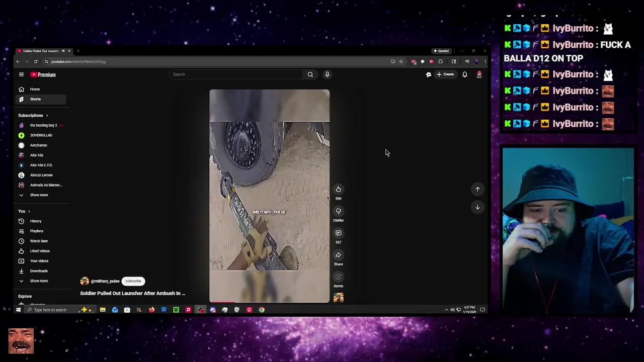644x362 pixels.
Task: Reload the page in Chrome
Action: coord(36,61)
